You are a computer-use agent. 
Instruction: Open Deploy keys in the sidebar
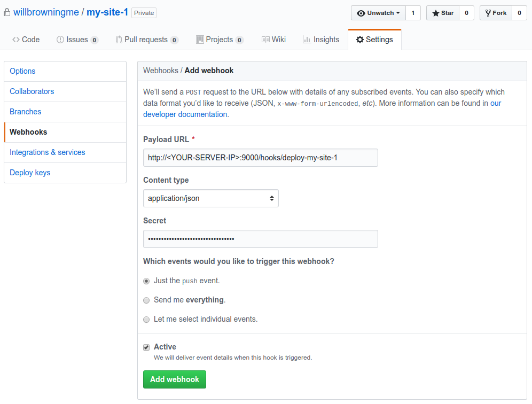click(x=65, y=173)
